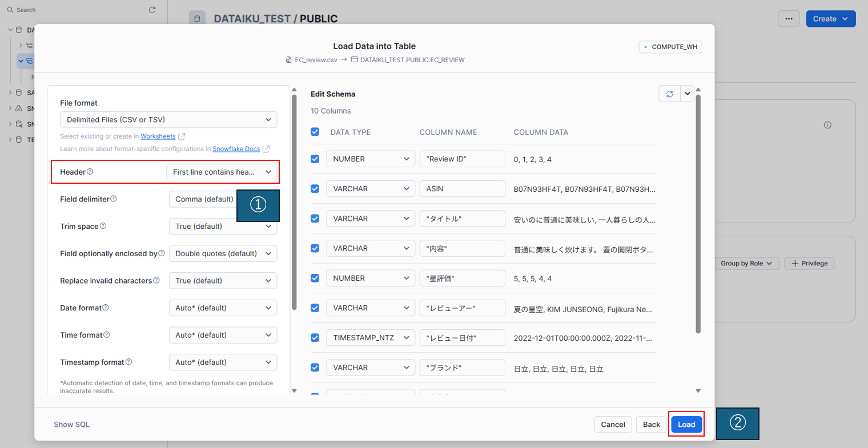
Task: Edit the ASIN column name field
Action: [x=463, y=189]
